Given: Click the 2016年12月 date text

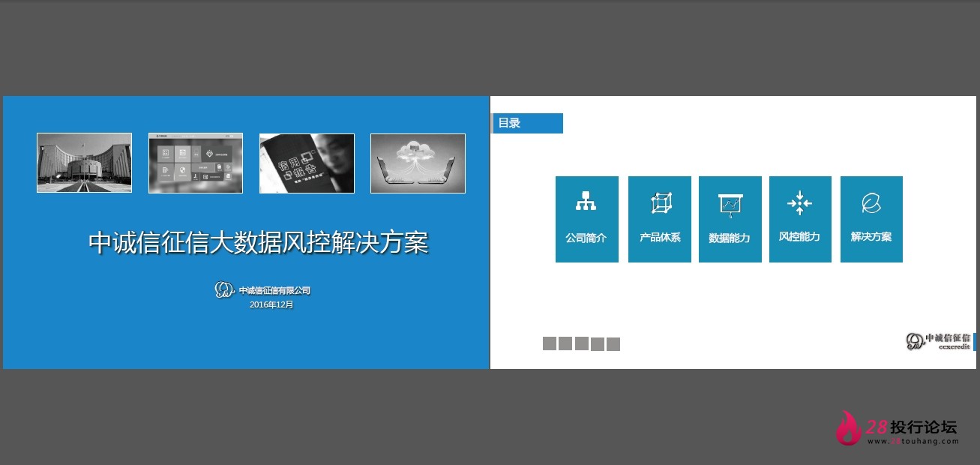Looking at the screenshot, I should (x=271, y=304).
